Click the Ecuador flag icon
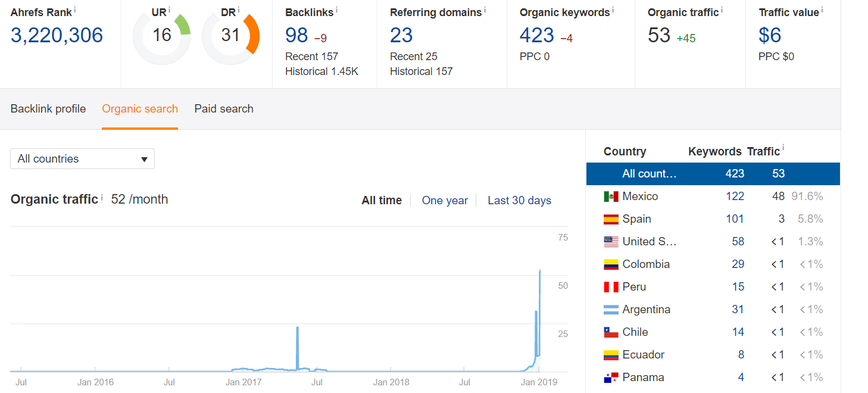868x393 pixels. pos(611,355)
